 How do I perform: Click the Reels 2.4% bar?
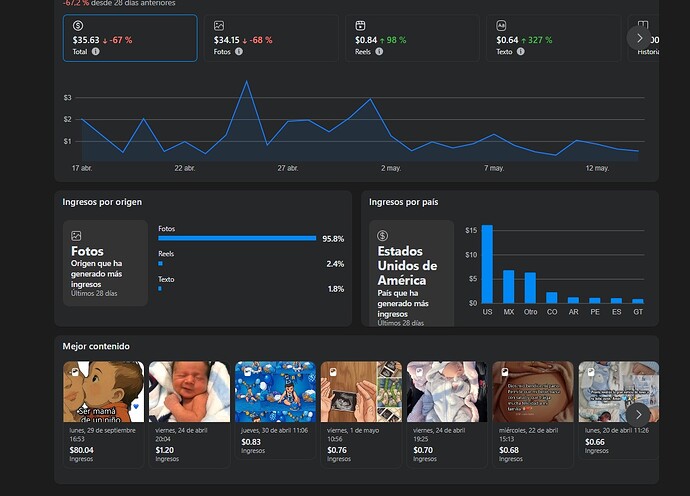point(161,264)
